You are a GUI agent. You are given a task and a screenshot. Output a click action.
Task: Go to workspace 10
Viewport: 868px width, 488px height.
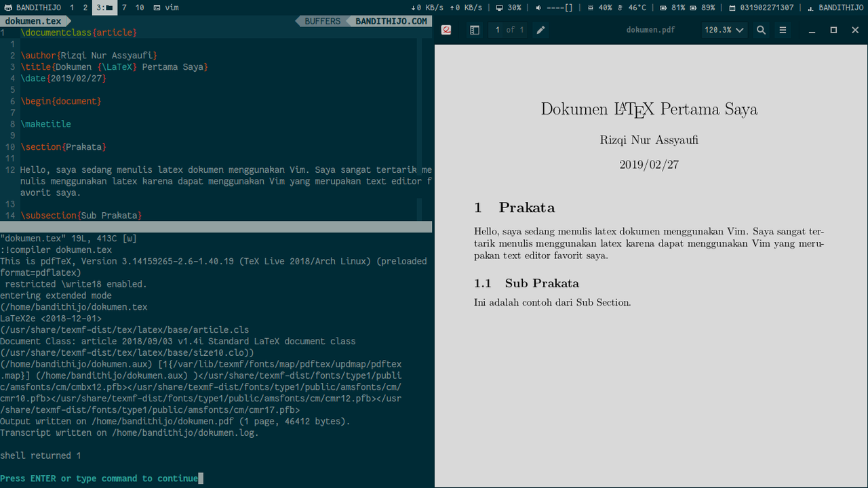[x=140, y=7]
